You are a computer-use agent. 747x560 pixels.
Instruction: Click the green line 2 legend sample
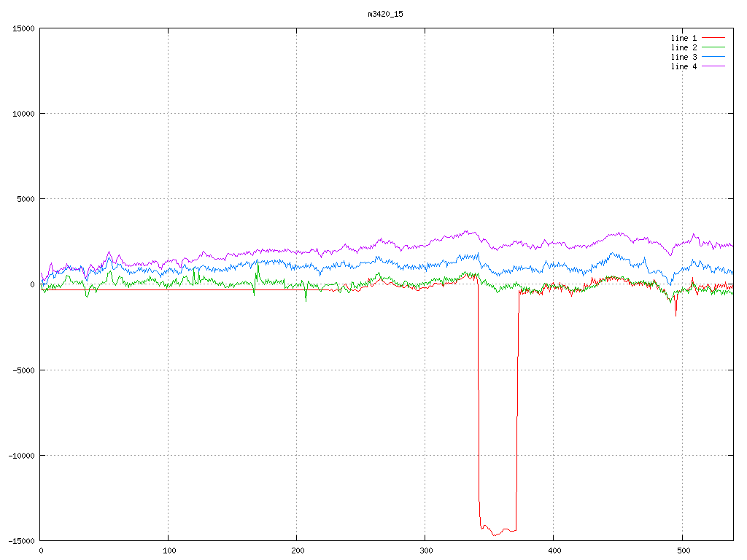[713, 47]
